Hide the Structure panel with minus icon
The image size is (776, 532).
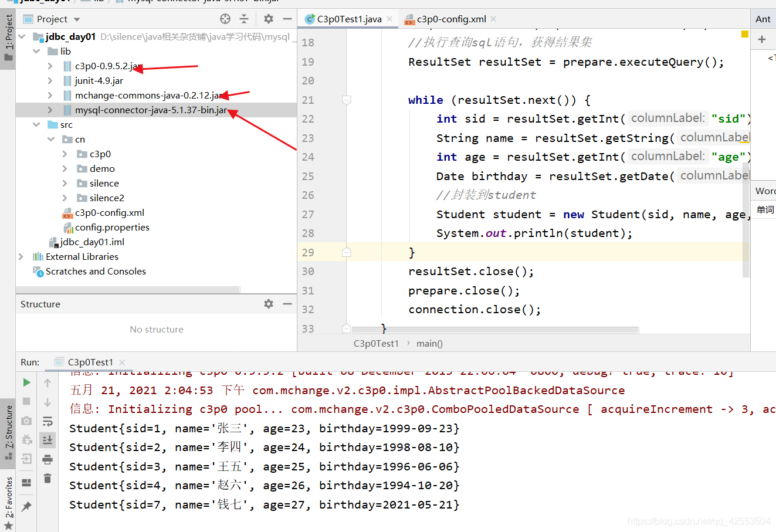tap(287, 304)
